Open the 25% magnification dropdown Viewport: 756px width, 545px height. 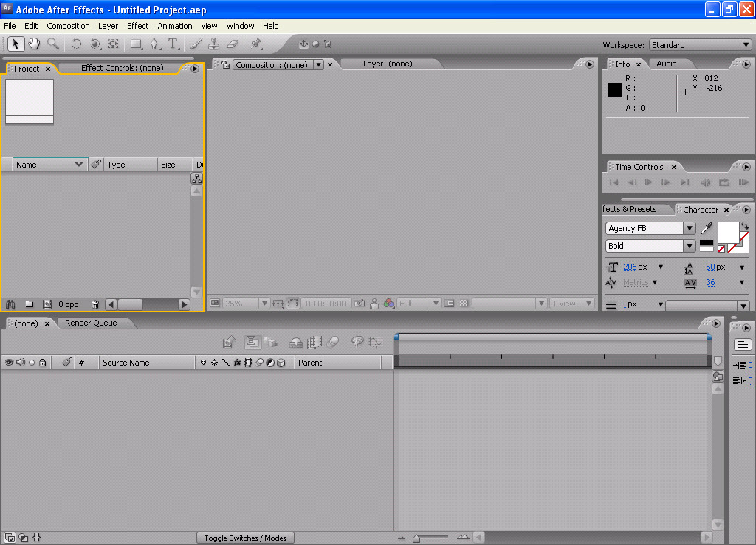[x=246, y=304]
